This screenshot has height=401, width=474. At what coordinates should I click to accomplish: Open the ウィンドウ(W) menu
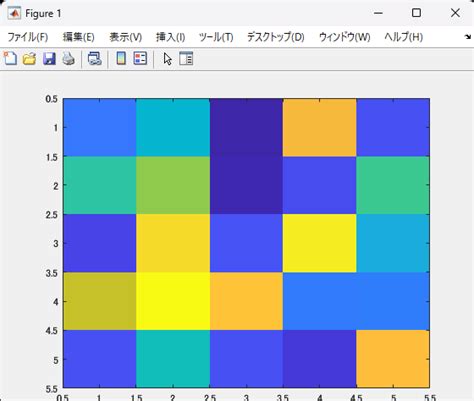pos(345,37)
